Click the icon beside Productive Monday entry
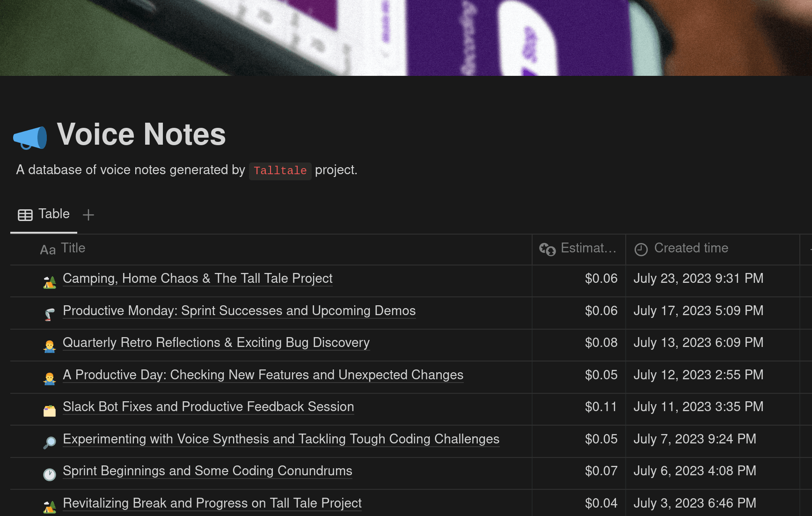Viewport: 812px width, 516px height. pos(50,314)
